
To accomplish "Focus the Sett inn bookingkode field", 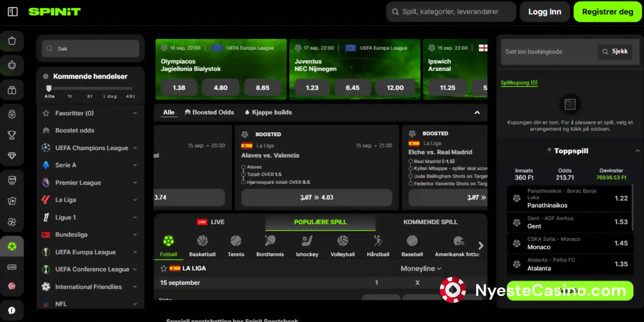I will [x=549, y=52].
